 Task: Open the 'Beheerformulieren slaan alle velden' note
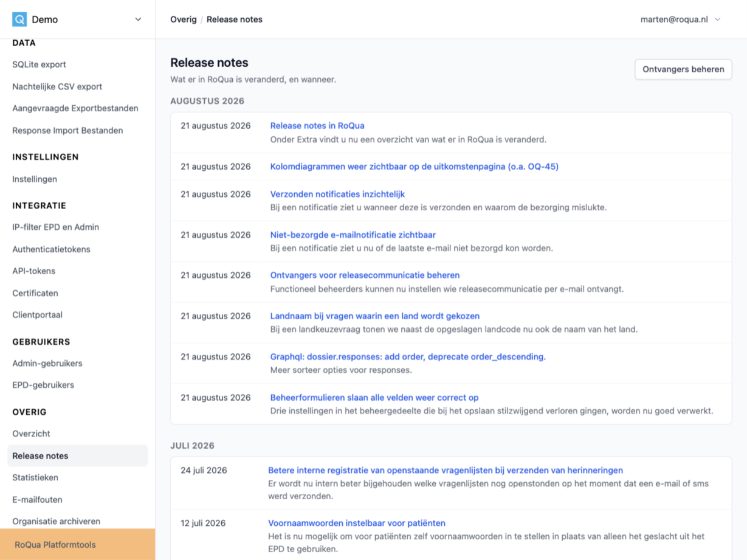click(x=374, y=398)
